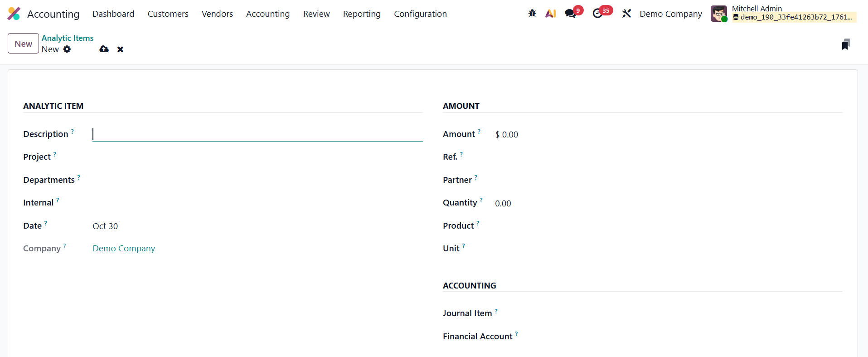
Task: Open the gear actions menu
Action: (67, 49)
